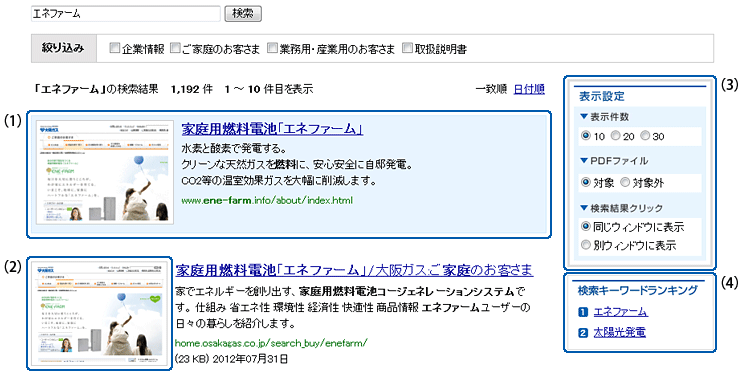Viewport: 754px width, 375px height.
Task: Click the 絞り込み label
Action: [x=63, y=48]
